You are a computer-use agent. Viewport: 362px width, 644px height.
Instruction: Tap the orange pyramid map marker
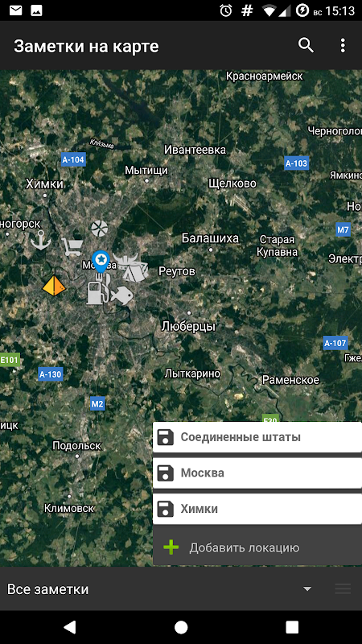pos(54,286)
